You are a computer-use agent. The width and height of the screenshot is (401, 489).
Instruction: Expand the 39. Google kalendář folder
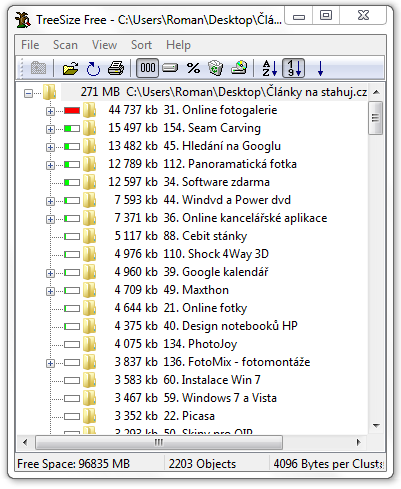point(50,273)
